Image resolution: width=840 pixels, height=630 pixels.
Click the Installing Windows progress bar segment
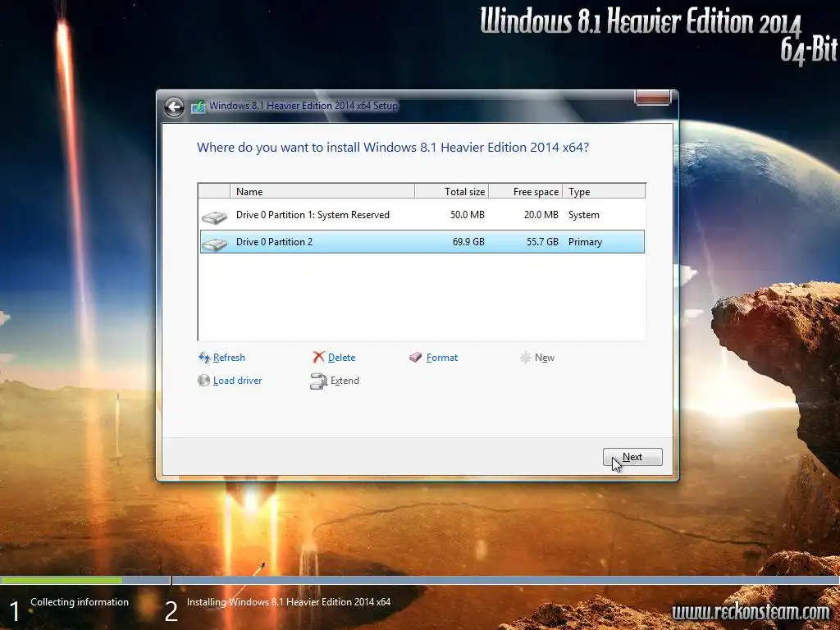505,580
